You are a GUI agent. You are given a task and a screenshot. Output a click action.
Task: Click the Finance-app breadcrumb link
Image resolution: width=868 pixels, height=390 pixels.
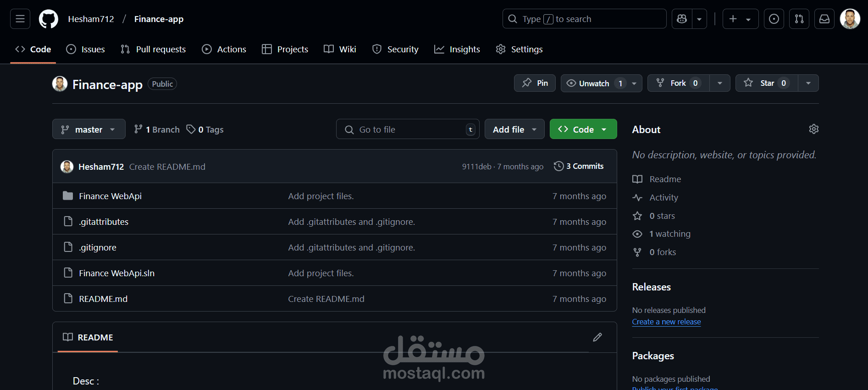(159, 19)
